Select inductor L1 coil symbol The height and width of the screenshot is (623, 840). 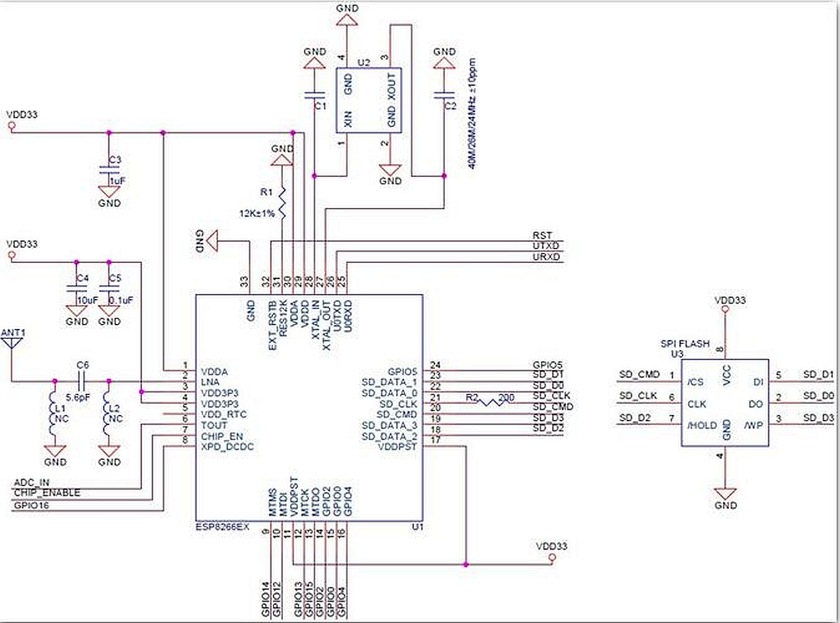click(x=54, y=414)
